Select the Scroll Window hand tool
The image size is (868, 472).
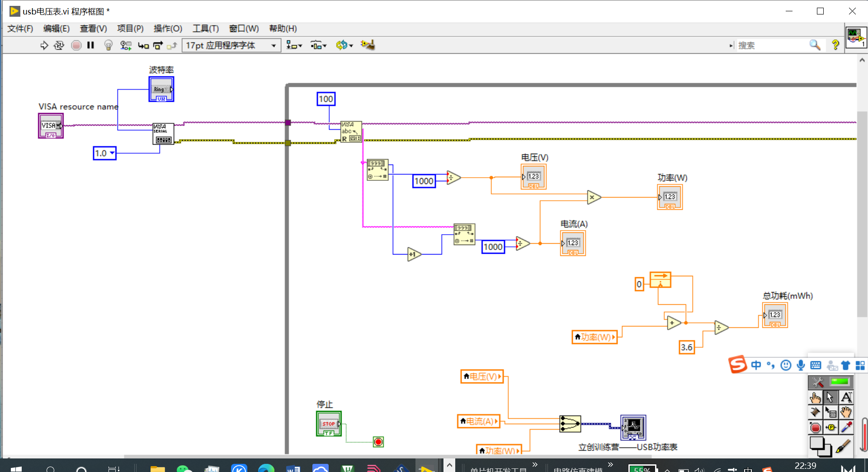846,412
